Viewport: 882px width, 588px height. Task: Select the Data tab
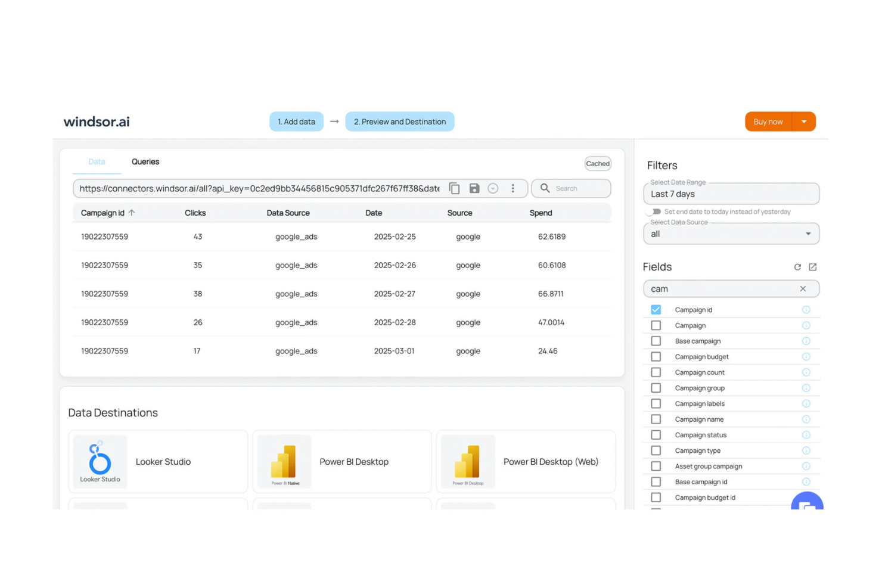click(x=96, y=161)
